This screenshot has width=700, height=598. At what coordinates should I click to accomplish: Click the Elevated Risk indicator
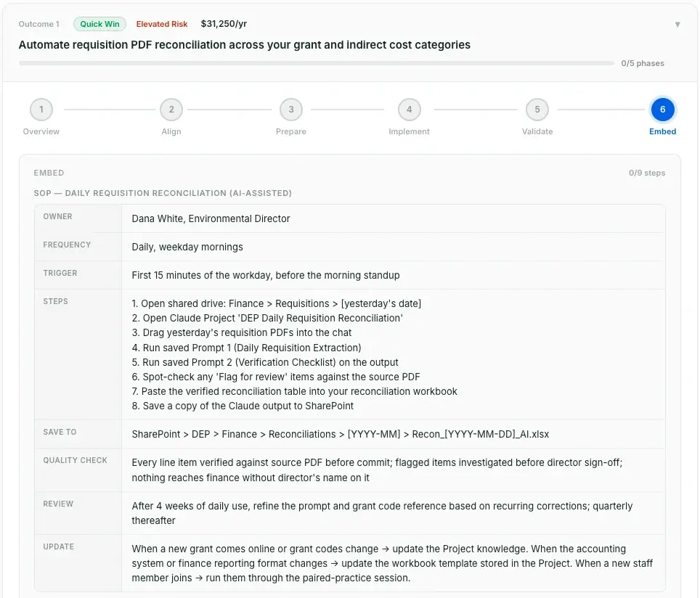tap(161, 24)
